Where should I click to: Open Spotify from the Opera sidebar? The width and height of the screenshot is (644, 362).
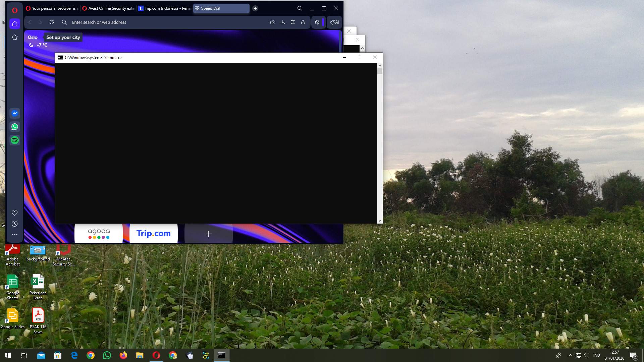(14, 140)
